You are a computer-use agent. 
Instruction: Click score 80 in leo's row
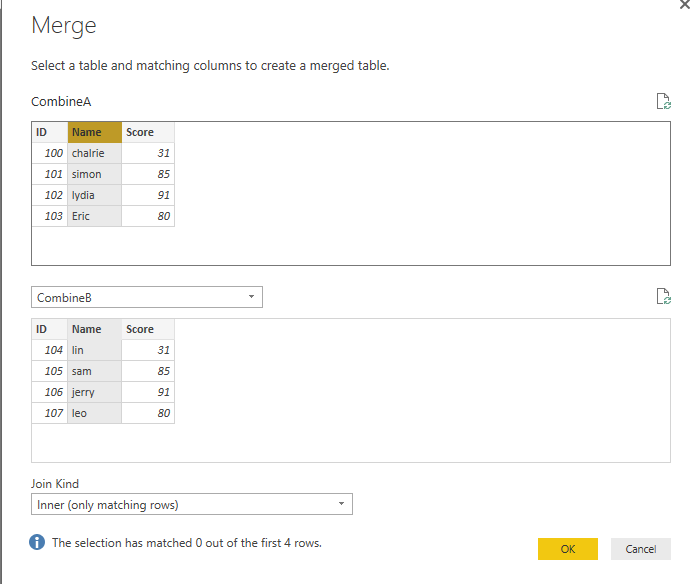(148, 413)
